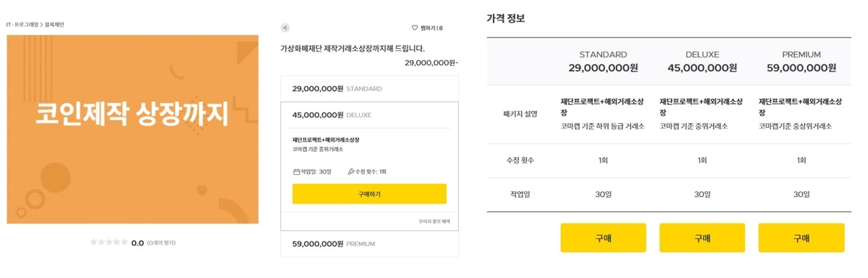Image resolution: width=868 pixels, height=278 pixels.
Task: Click the calendar 작업일 30일 icon
Action: coord(296,172)
